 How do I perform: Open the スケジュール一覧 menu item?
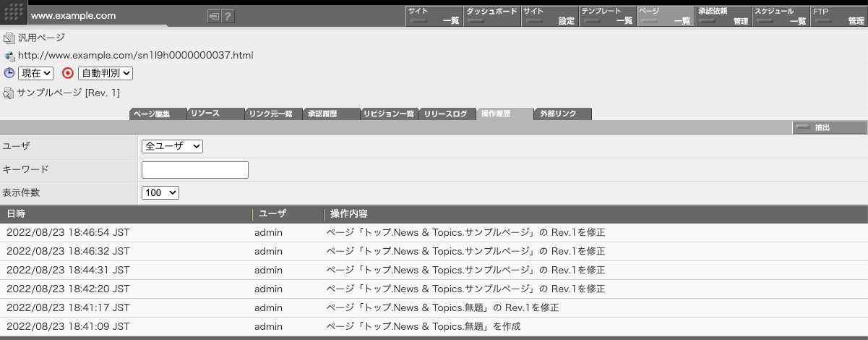(x=781, y=16)
